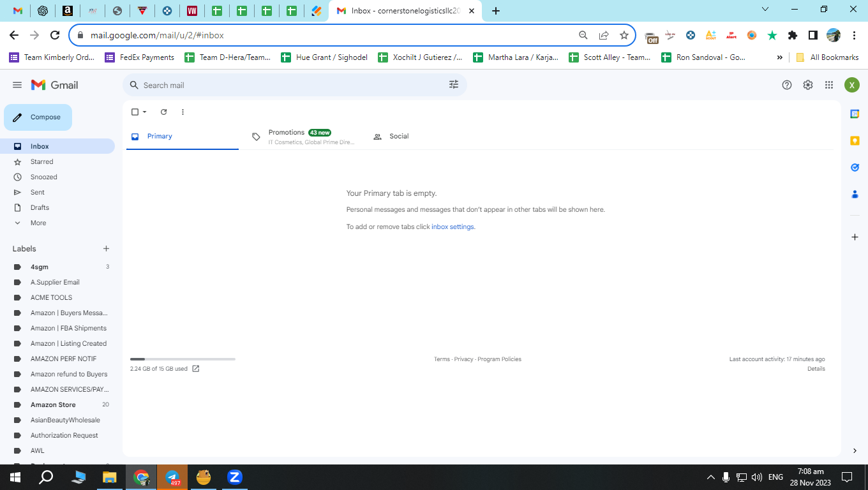
Task: Click the browser back arrow
Action: [14, 35]
